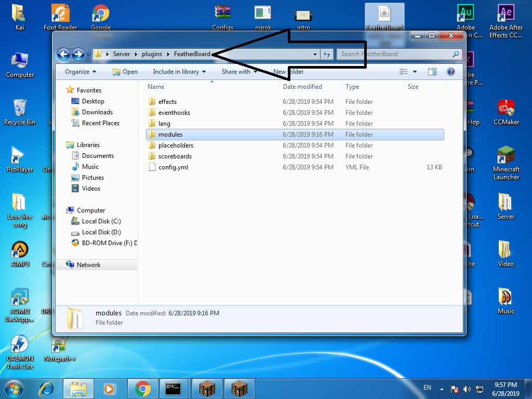Viewport: 532px width, 399px height.
Task: Open Adobe After Effects desktop shortcut
Action: pos(506,21)
